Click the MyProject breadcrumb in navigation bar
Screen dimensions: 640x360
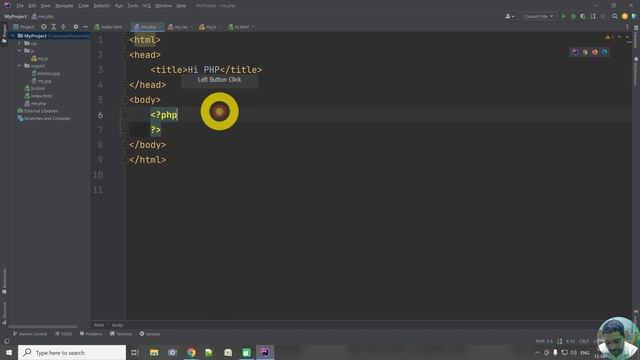coord(16,17)
